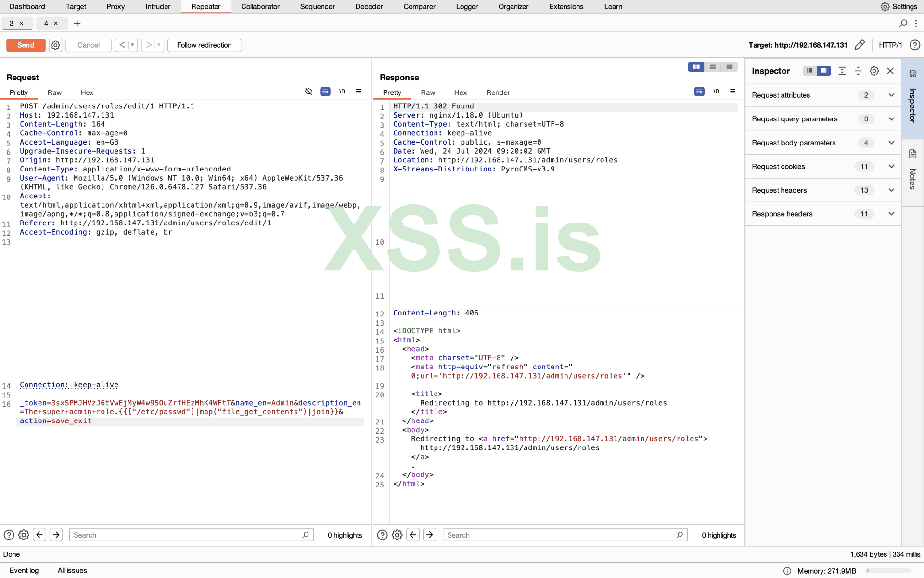The image size is (924, 578).
Task: Open the Notes side panel icon
Action: [x=912, y=154]
